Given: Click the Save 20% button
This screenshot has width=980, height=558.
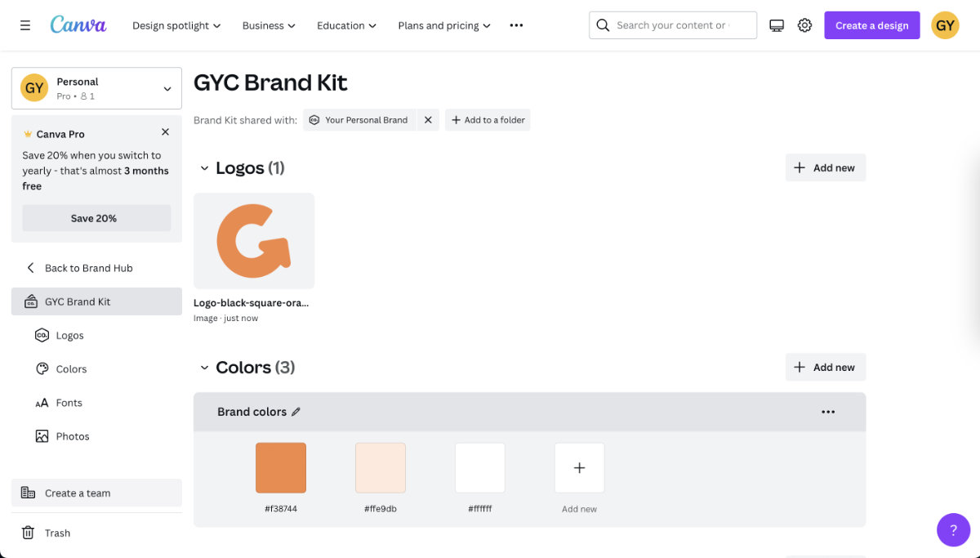Looking at the screenshot, I should click(96, 218).
